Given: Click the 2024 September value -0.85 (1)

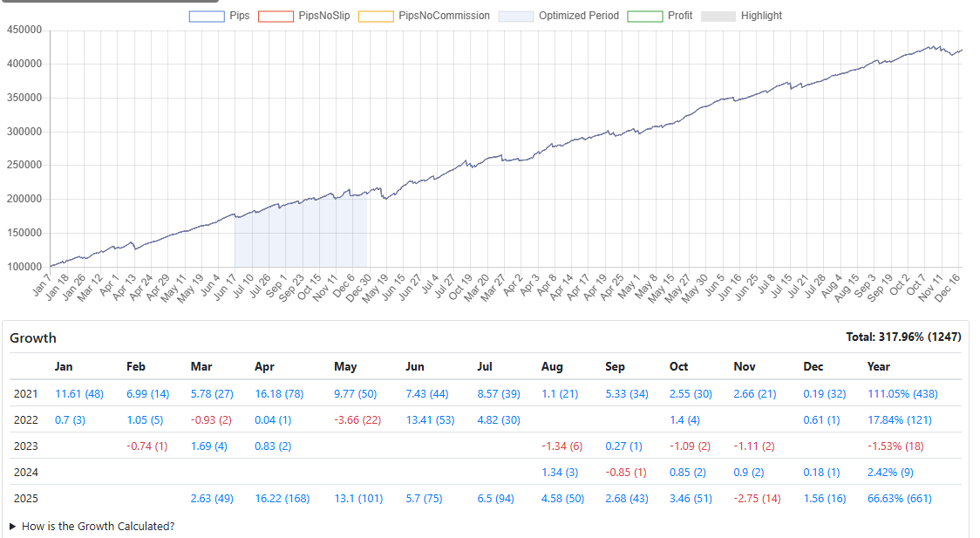Looking at the screenshot, I should [626, 473].
